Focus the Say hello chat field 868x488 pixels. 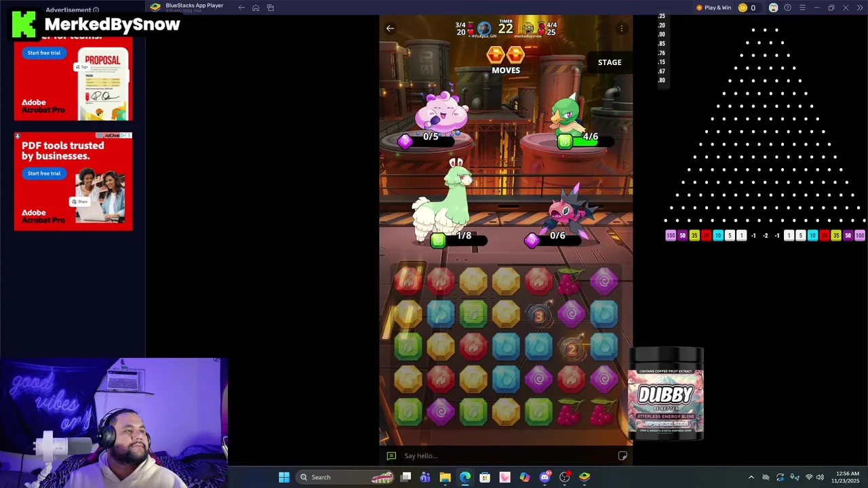click(x=506, y=455)
